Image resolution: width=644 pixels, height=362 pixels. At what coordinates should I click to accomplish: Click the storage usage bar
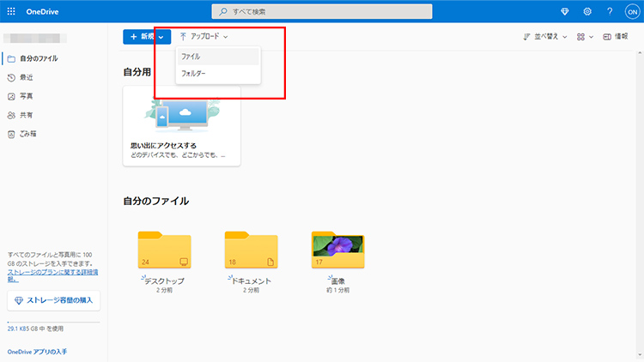pyautogui.click(x=53, y=323)
